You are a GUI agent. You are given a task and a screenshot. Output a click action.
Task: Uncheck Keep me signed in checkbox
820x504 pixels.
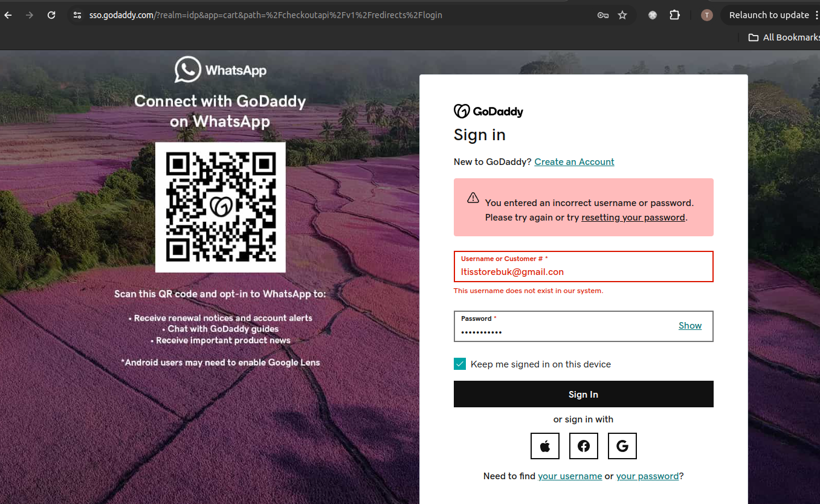(460, 364)
